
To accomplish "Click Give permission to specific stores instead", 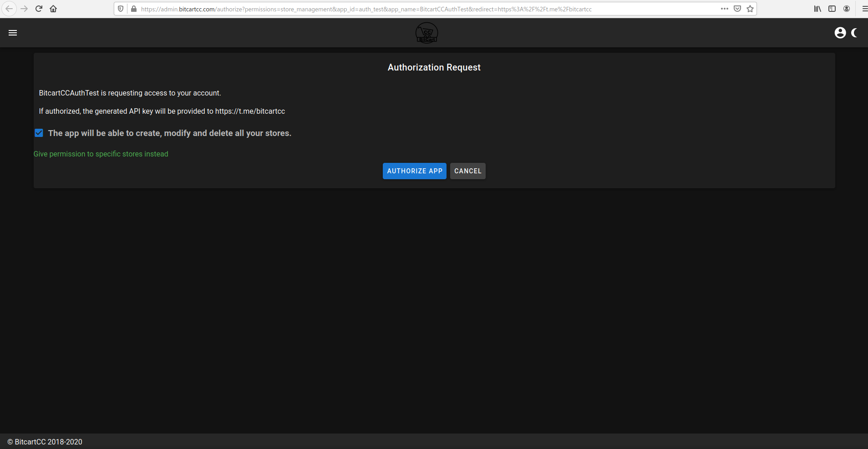I will tap(101, 154).
